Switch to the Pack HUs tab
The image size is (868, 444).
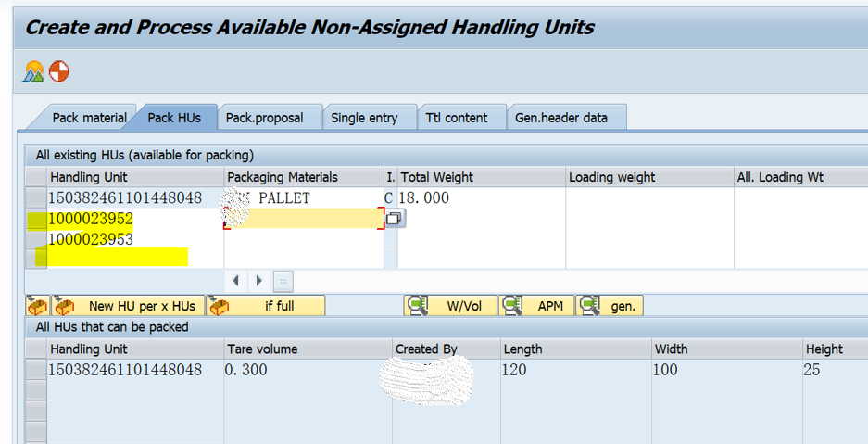[174, 118]
